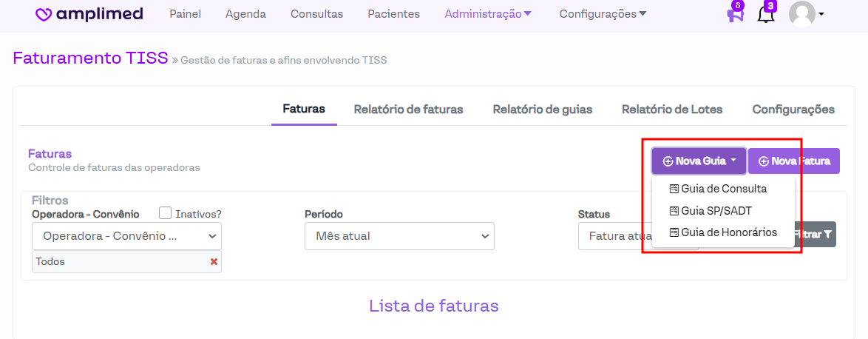868x339 pixels.
Task: Choose the Guia de Consulta option
Action: point(723,189)
